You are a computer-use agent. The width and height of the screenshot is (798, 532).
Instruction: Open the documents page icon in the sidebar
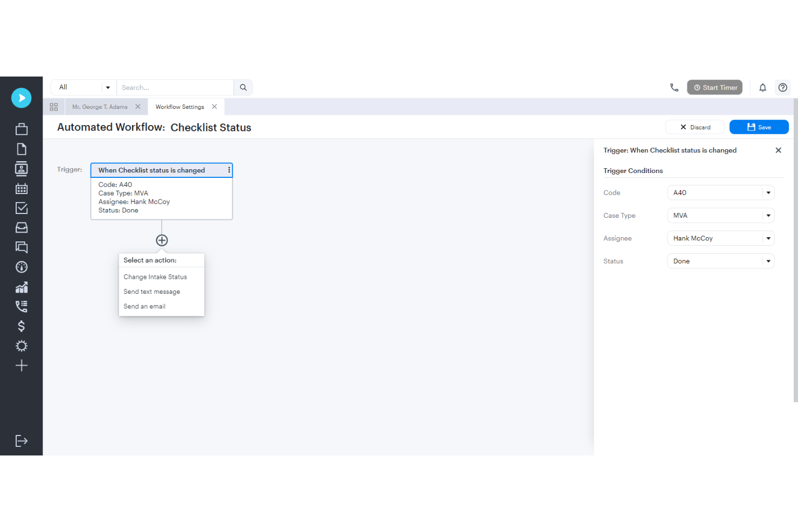22,149
